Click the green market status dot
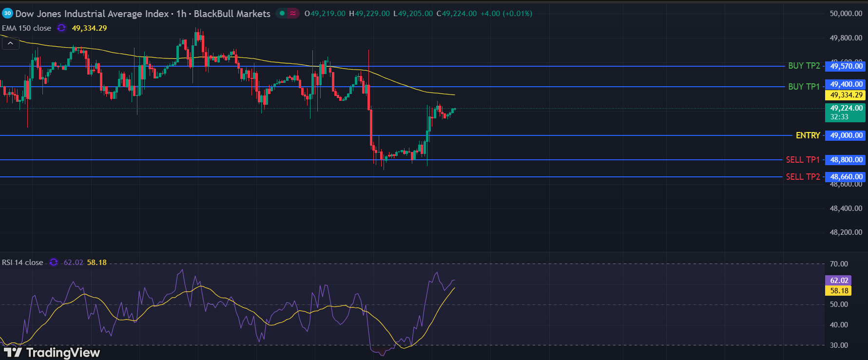The image size is (868, 360). (x=282, y=14)
